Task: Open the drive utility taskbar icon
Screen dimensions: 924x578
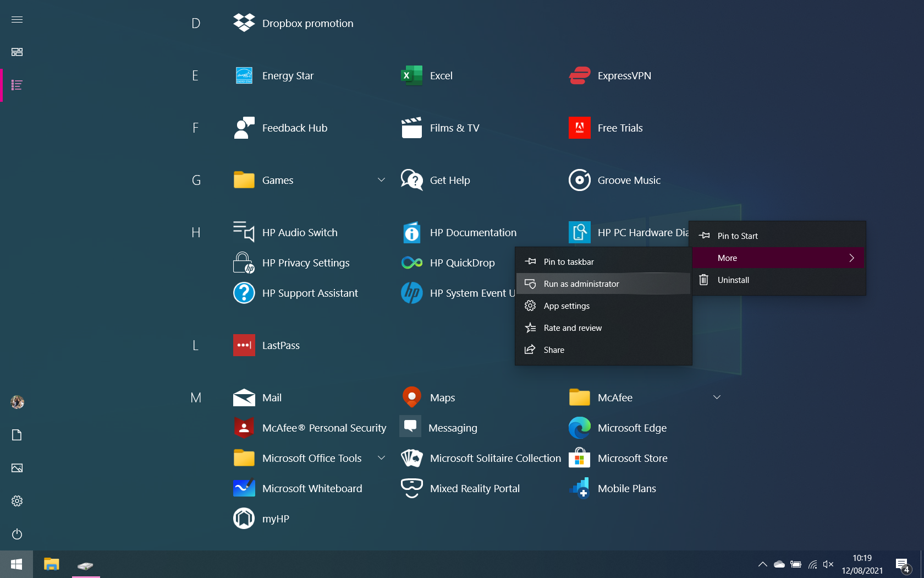Action: pyautogui.click(x=85, y=564)
